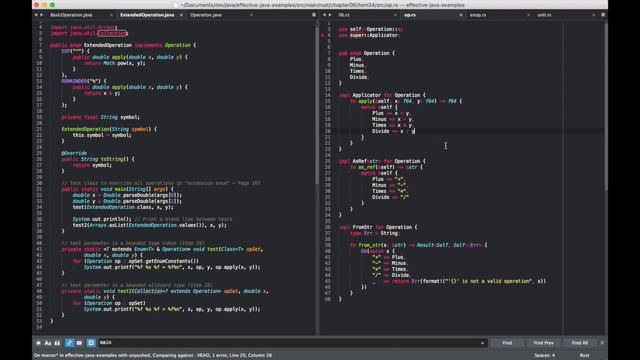Click 'impl FromStr for Operation' line
Viewport: 640px width, 360px height.
pyautogui.click(x=378, y=227)
